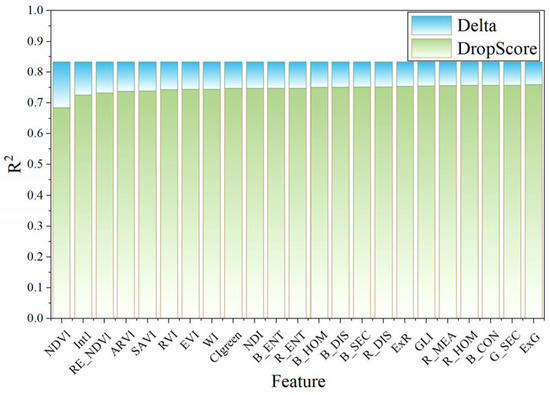Click the B_HOM x-axis label
The width and height of the screenshot is (550, 395).
click(x=310, y=348)
